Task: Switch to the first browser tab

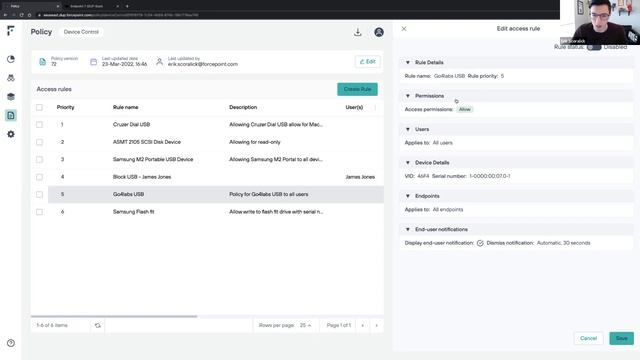Action: point(31,6)
